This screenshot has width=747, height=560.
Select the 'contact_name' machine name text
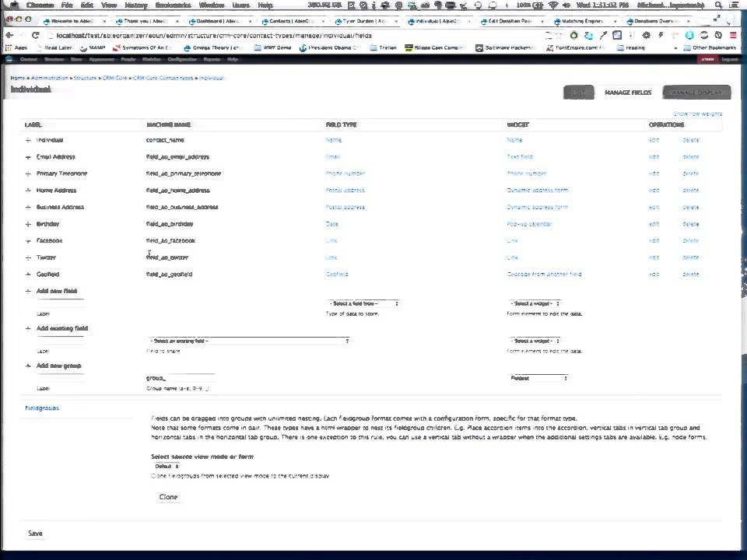(x=165, y=140)
